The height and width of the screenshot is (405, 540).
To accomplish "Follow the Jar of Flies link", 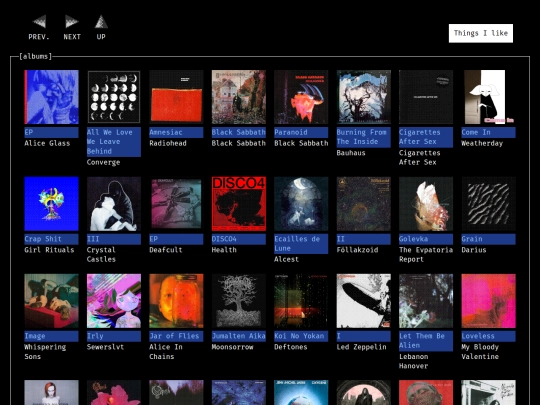I will tap(176, 336).
